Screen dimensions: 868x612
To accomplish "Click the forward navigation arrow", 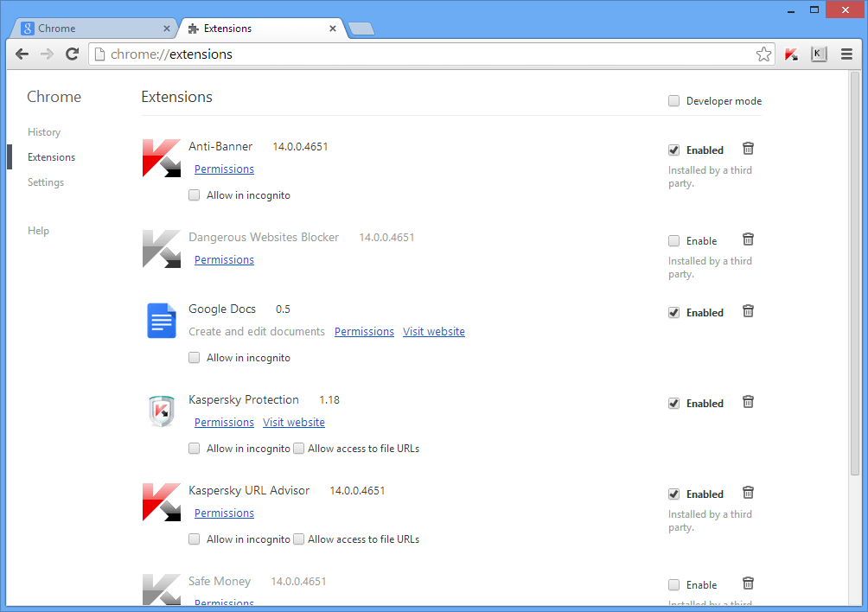I will [x=47, y=54].
